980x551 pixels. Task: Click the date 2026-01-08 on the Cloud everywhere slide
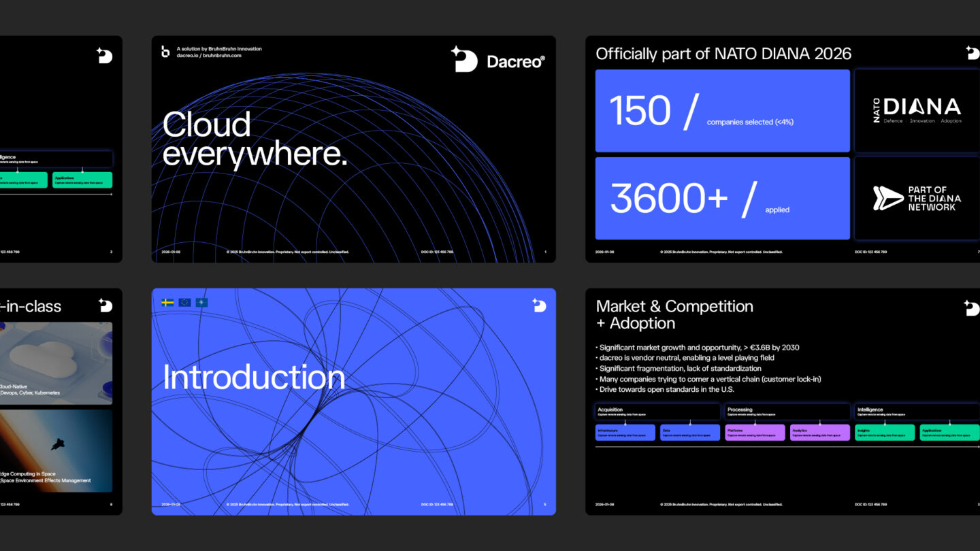(x=171, y=252)
